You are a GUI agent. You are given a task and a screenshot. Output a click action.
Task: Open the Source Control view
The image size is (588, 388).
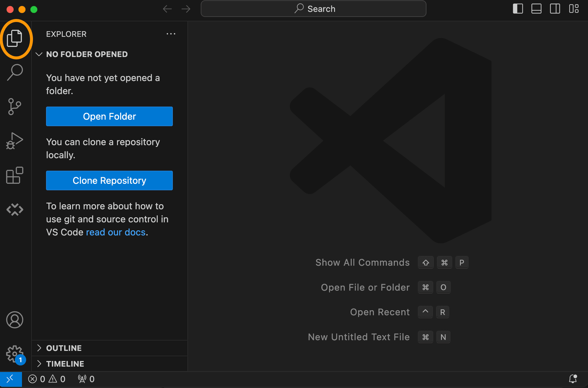pyautogui.click(x=15, y=107)
